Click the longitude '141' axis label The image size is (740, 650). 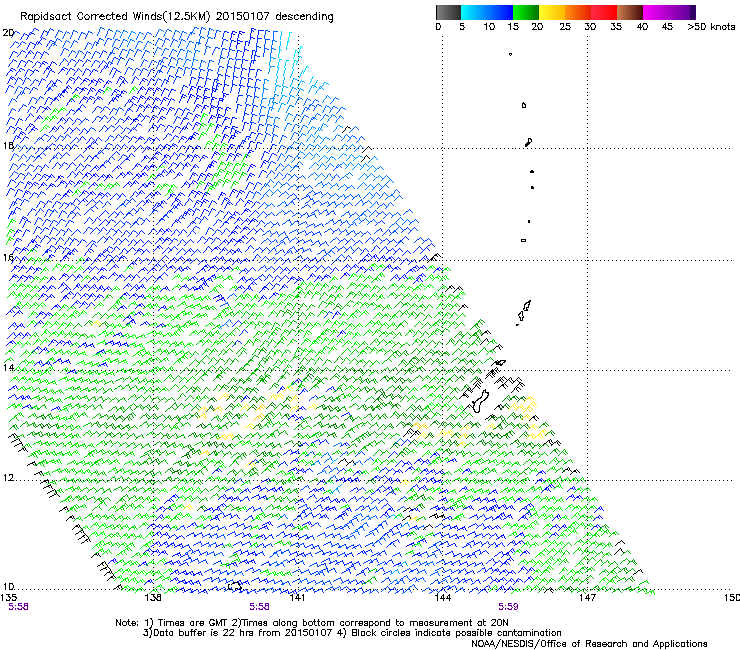coord(297,598)
